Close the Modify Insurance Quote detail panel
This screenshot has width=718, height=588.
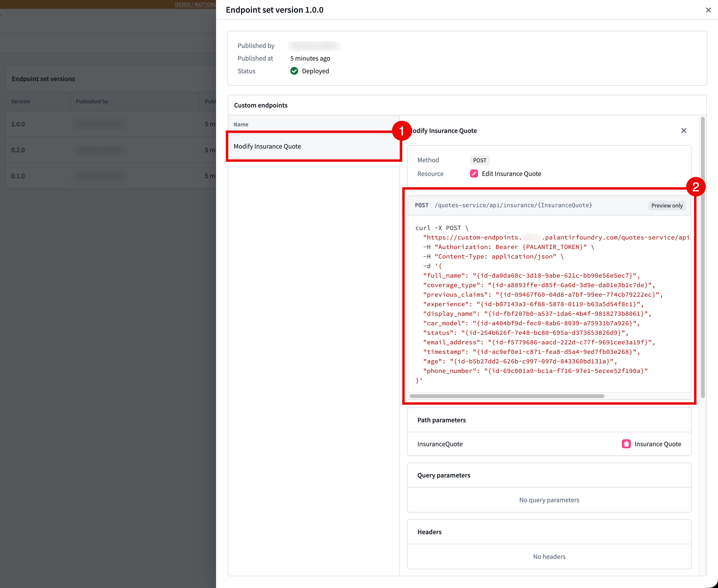684,131
